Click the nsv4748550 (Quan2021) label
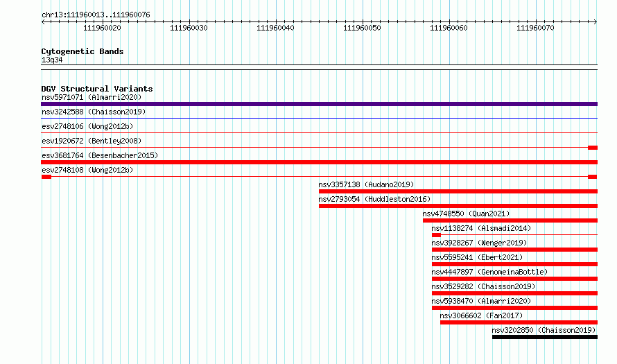 (x=466, y=214)
